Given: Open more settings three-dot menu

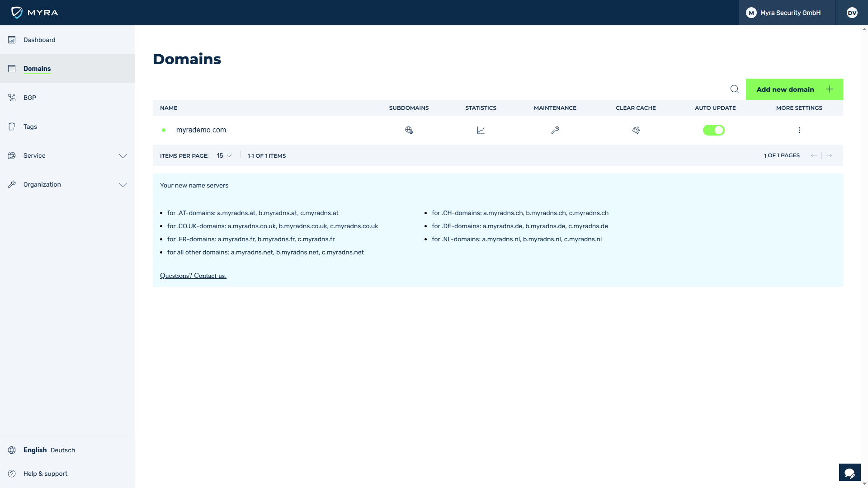Looking at the screenshot, I should click(799, 130).
